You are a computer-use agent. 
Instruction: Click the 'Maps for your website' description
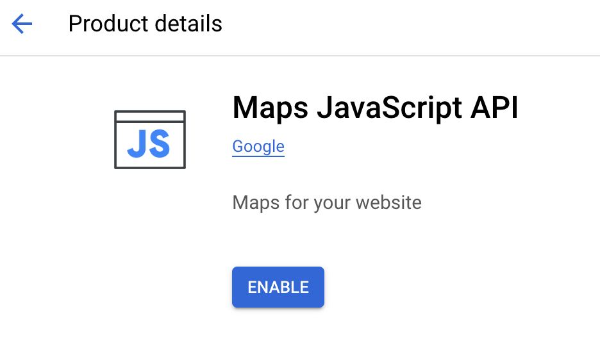(327, 203)
